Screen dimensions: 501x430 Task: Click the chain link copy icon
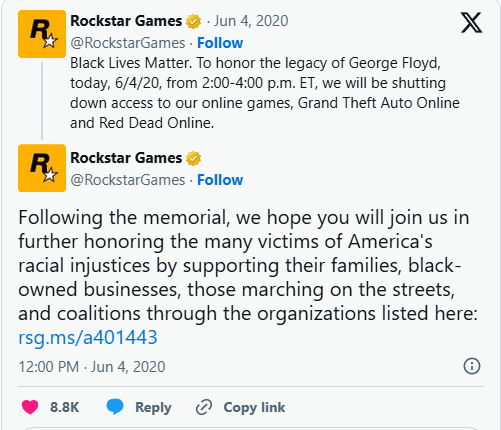click(x=204, y=407)
